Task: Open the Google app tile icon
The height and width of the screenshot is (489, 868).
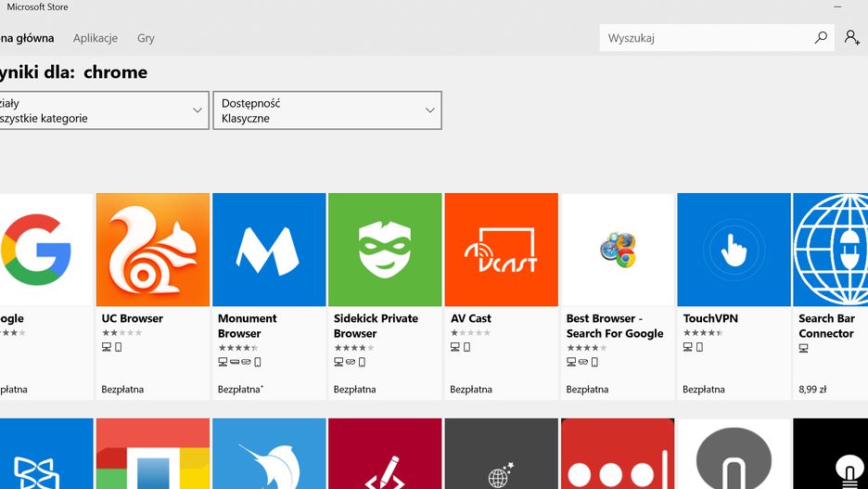Action: click(46, 250)
